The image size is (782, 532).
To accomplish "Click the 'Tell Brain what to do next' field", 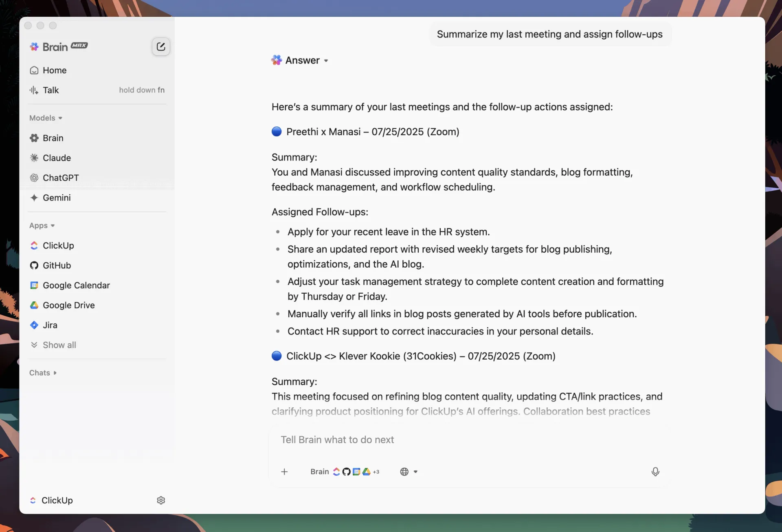I will point(470,440).
